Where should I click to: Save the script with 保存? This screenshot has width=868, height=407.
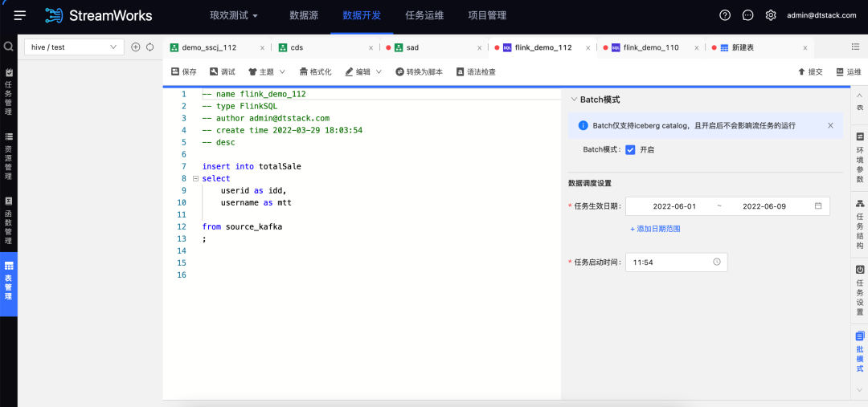click(183, 72)
